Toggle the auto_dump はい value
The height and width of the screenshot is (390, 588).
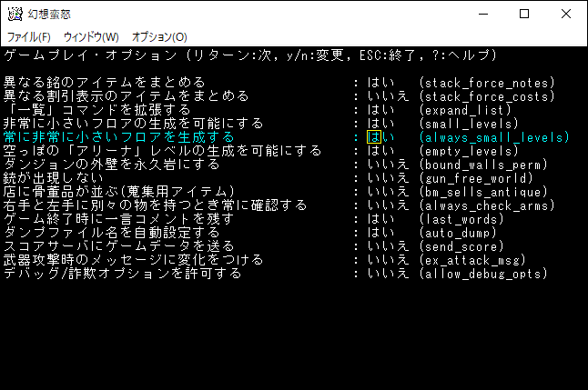380,233
